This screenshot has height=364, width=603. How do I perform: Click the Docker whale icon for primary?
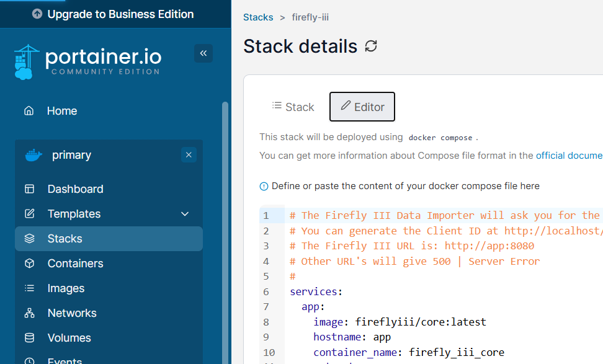click(x=34, y=155)
